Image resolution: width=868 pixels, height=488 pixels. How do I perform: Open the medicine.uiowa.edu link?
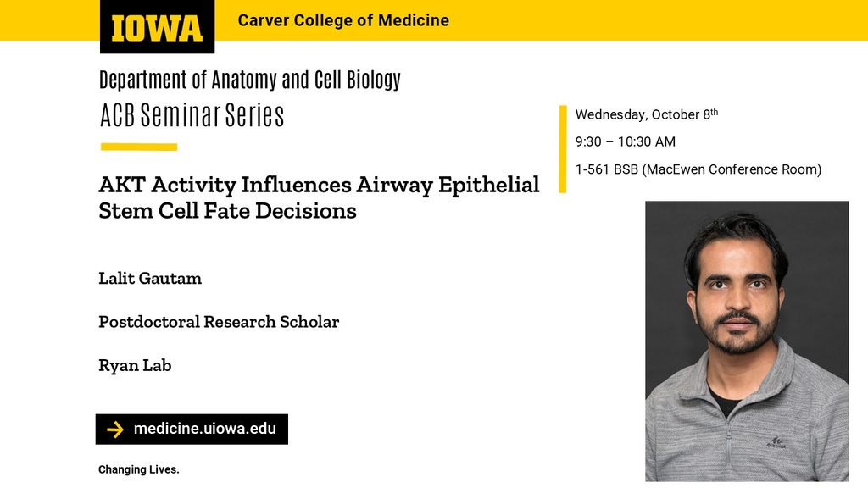pyautogui.click(x=204, y=429)
